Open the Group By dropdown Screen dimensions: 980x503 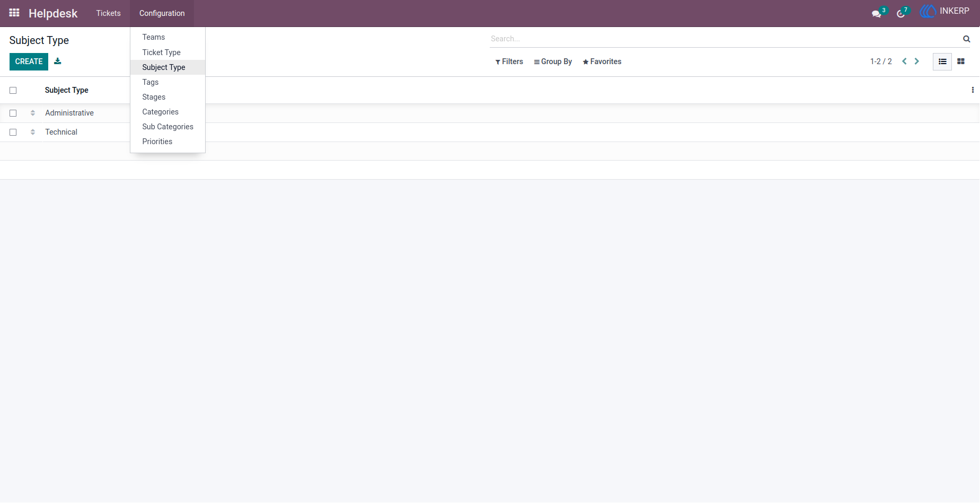coord(553,61)
